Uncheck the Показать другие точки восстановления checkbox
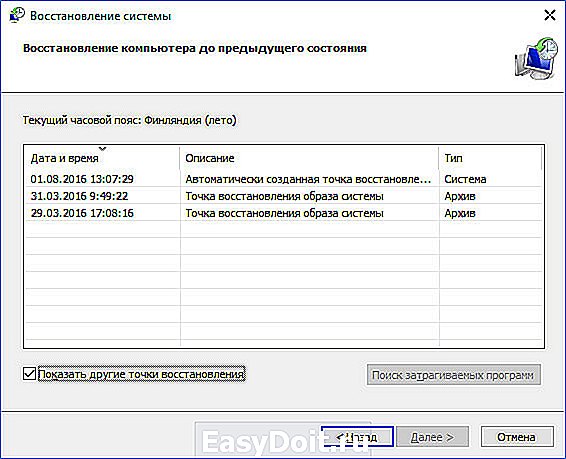 [x=29, y=374]
